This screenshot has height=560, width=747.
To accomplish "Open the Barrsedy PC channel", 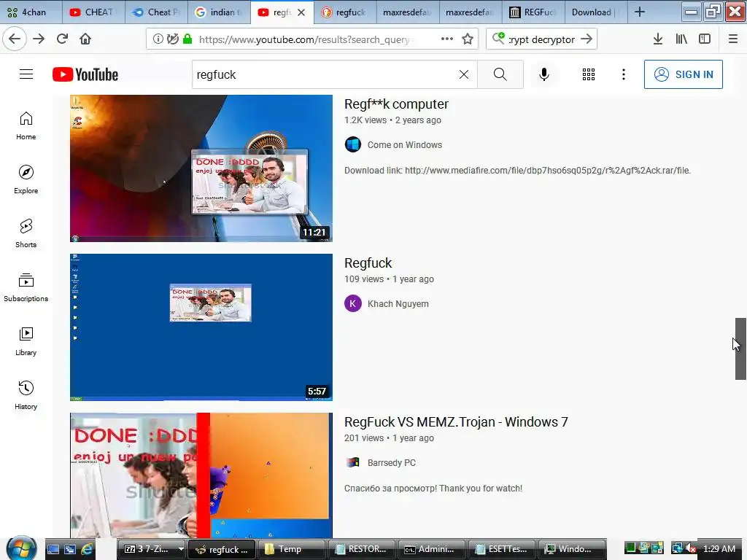I will pos(392,463).
